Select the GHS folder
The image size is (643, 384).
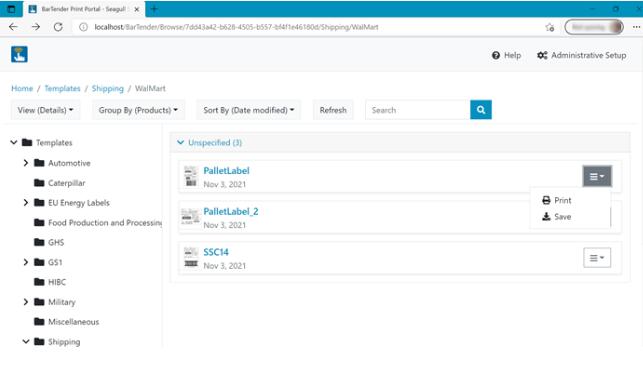(49, 242)
